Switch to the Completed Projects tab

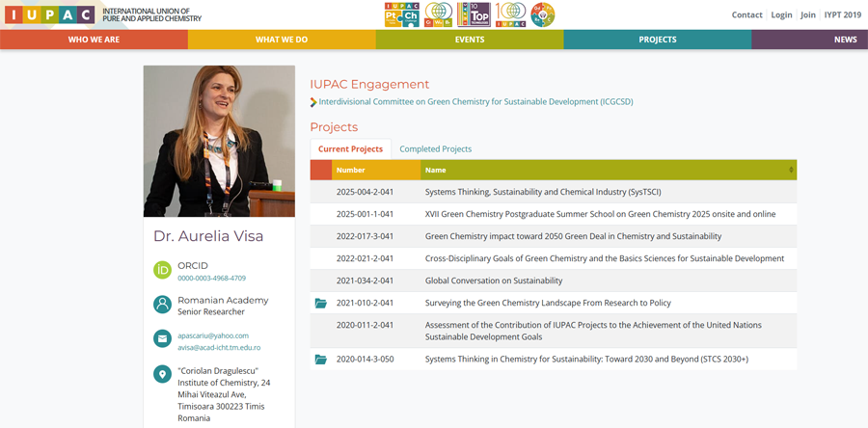point(435,149)
